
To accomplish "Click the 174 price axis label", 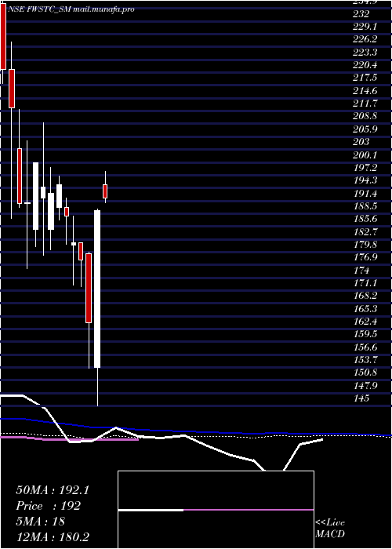I will tap(361, 271).
